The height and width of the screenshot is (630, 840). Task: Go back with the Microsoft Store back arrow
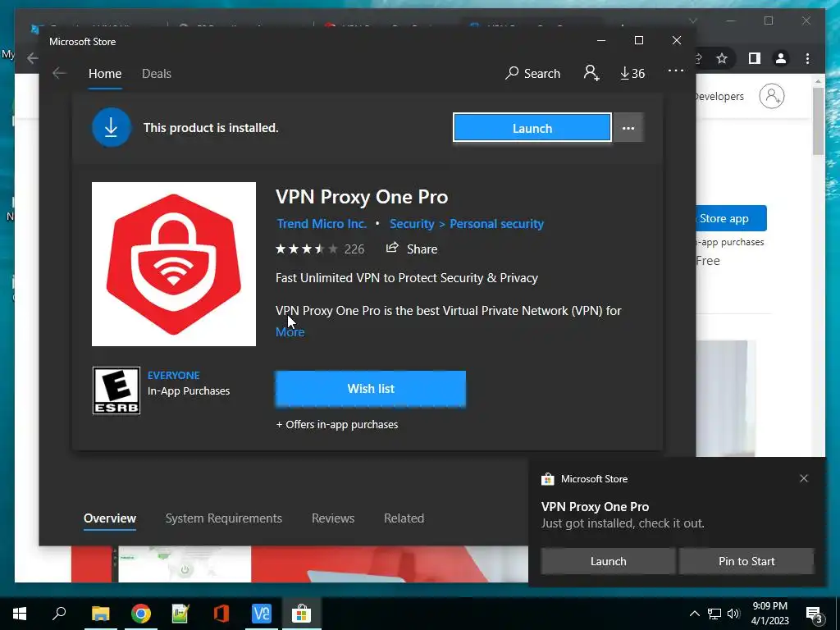tap(59, 73)
